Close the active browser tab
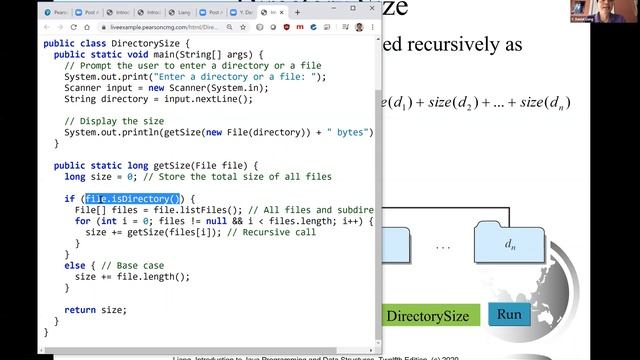Image resolution: width=640 pixels, height=360 pixels. [282, 13]
